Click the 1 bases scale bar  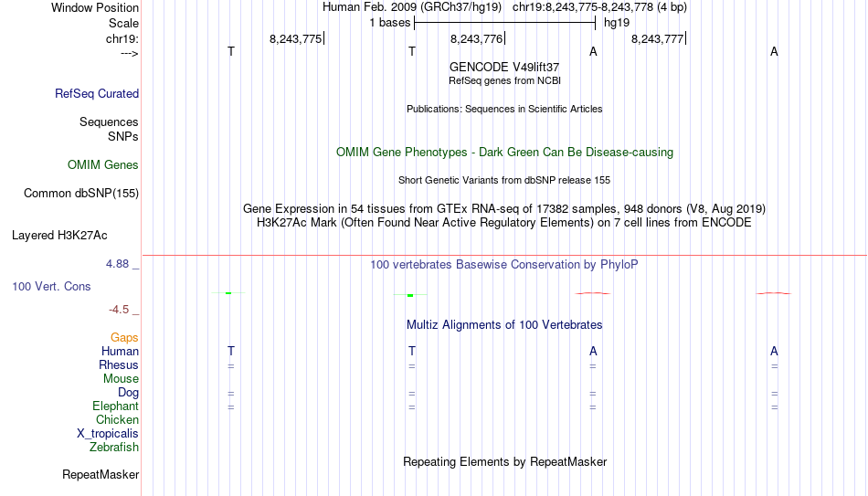pos(504,23)
